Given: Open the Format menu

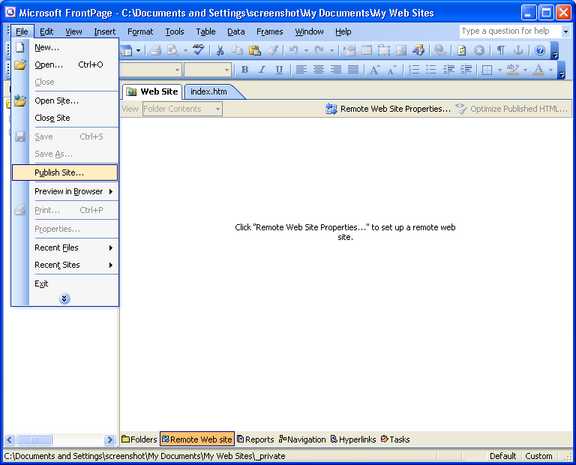Looking at the screenshot, I should (140, 32).
